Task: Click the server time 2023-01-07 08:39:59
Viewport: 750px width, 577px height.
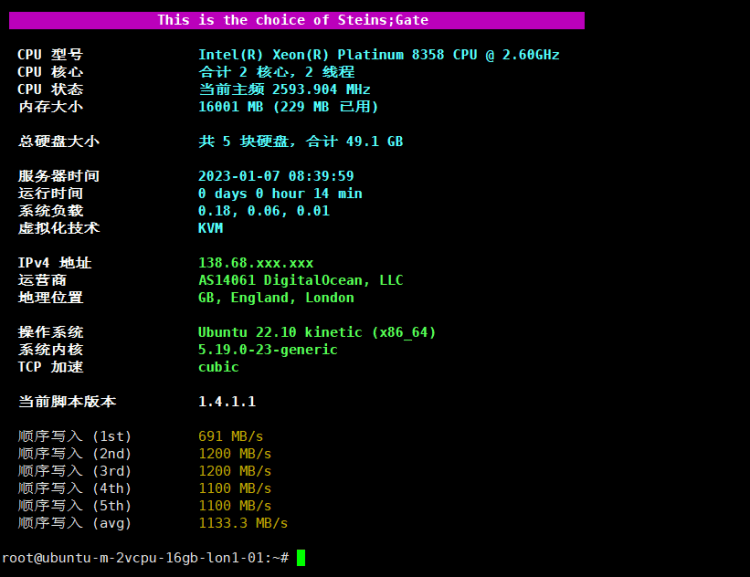Action: tap(276, 176)
